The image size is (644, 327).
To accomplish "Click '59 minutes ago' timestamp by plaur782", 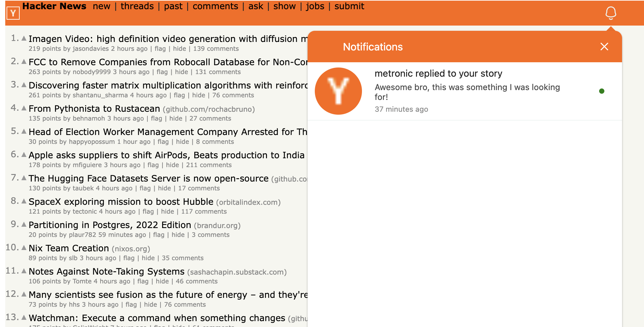I will tap(122, 235).
